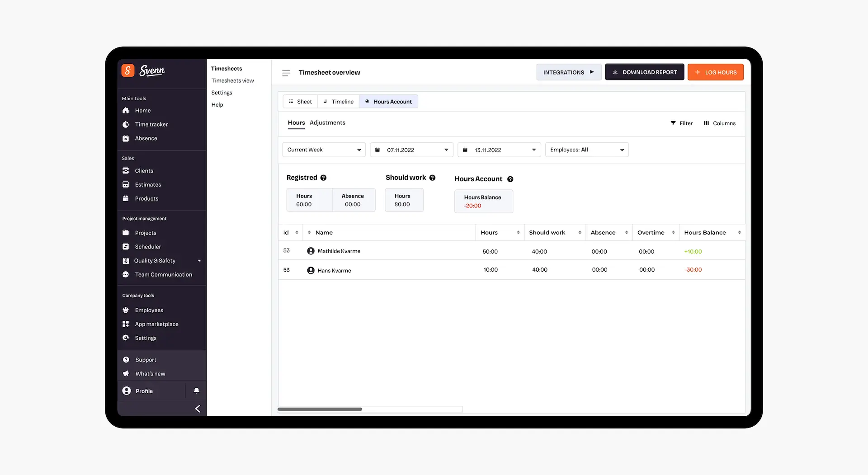
Task: Click the Log Hours button
Action: click(715, 72)
